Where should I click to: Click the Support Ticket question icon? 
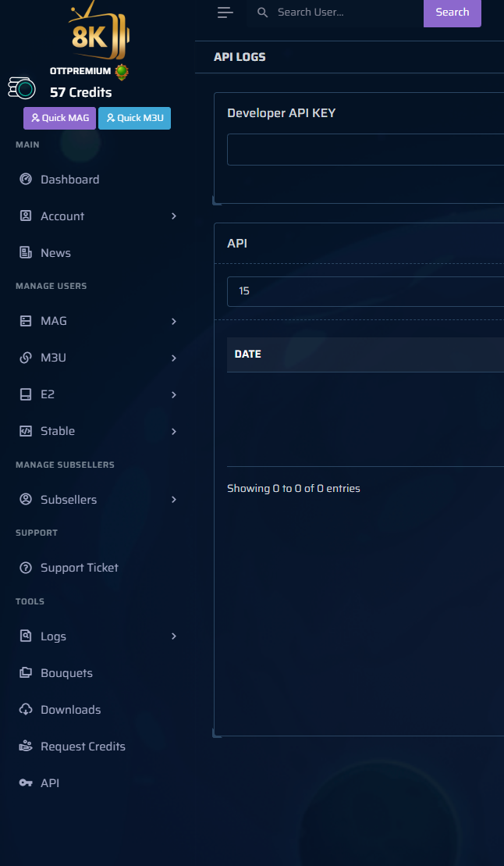pyautogui.click(x=26, y=568)
